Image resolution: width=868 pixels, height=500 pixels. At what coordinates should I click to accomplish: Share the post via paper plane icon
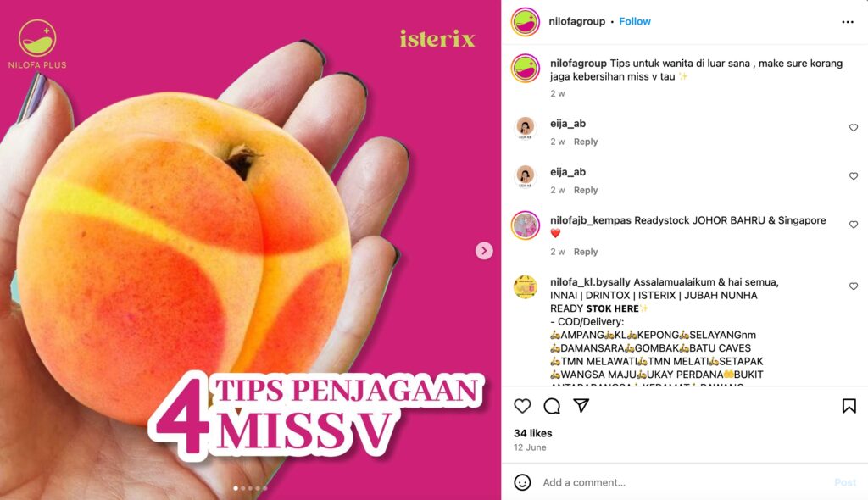(581, 405)
